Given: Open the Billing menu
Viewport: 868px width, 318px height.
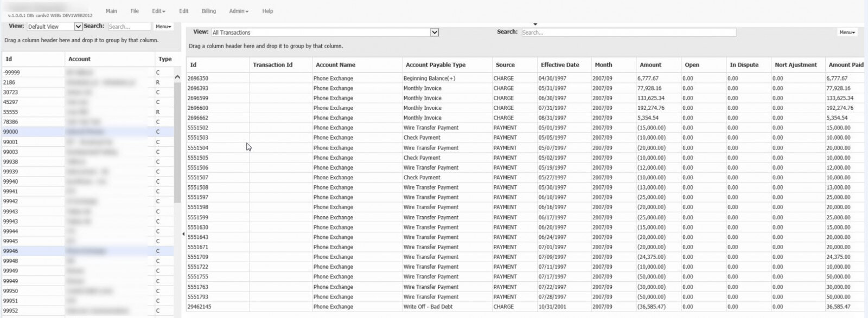Looking at the screenshot, I should coord(208,11).
